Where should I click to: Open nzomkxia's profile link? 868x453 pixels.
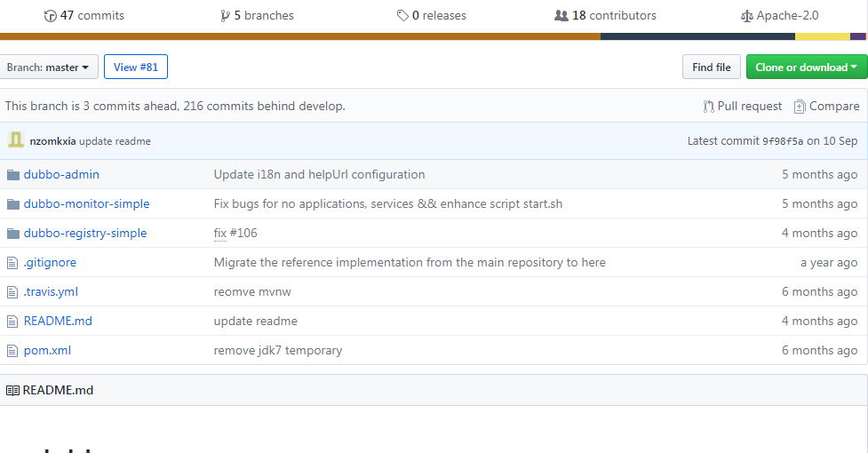pyautogui.click(x=52, y=141)
